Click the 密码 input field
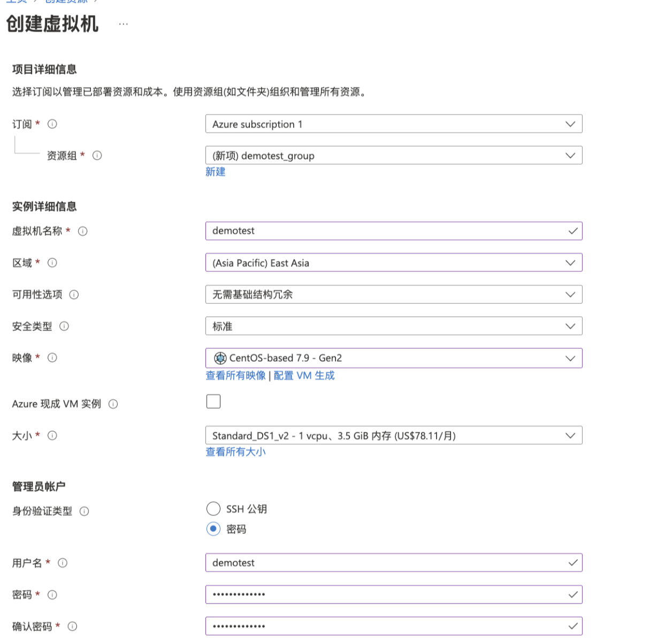This screenshot has width=672, height=642. (394, 594)
